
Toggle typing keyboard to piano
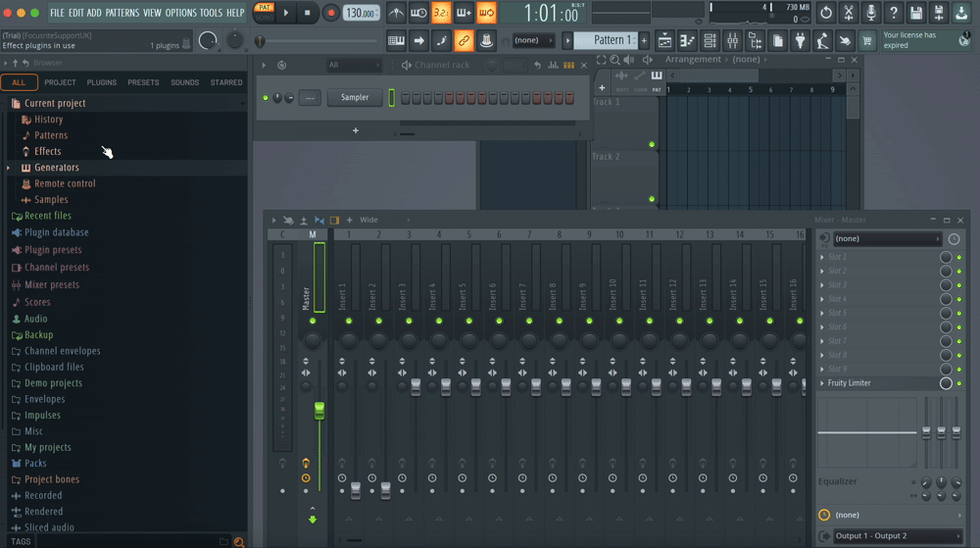click(x=396, y=40)
